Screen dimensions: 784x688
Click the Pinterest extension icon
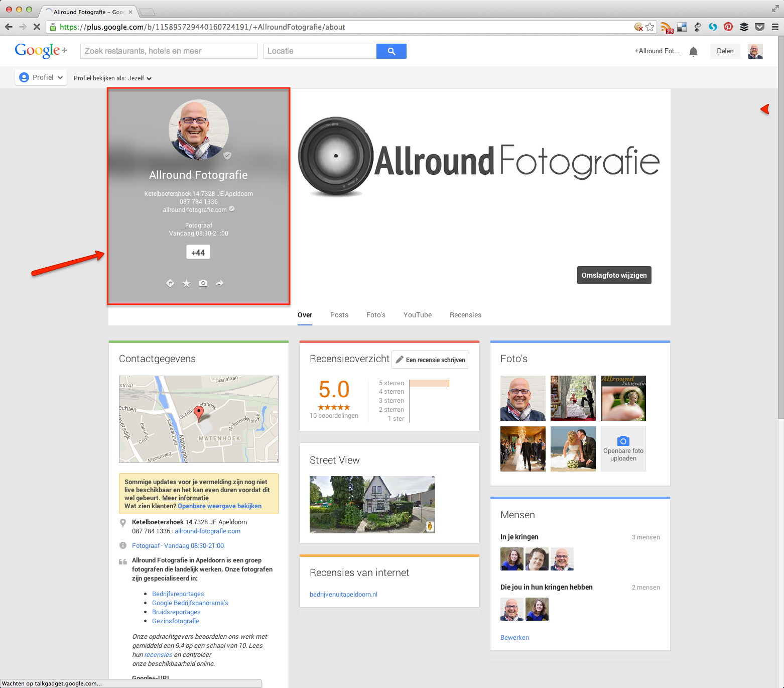[728, 27]
